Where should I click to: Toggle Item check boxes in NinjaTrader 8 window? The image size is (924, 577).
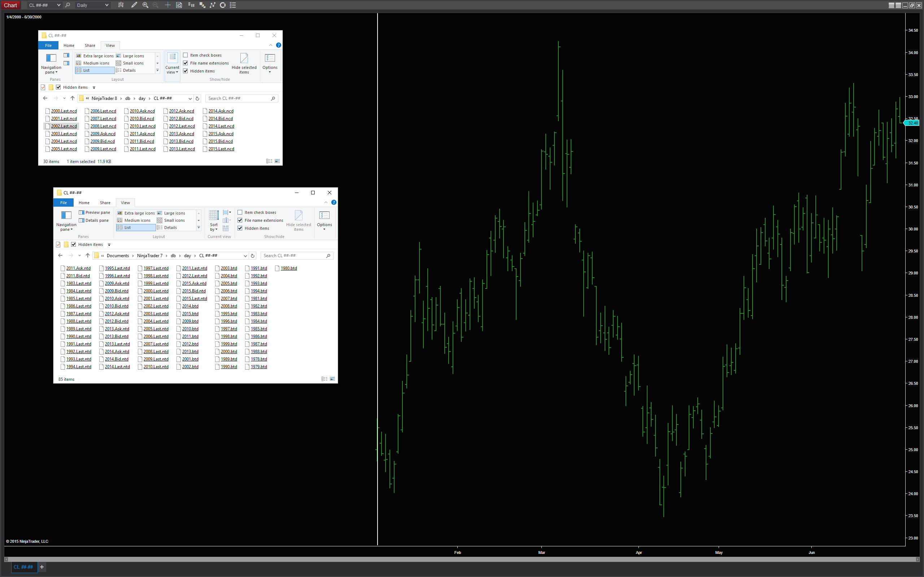[x=186, y=55]
